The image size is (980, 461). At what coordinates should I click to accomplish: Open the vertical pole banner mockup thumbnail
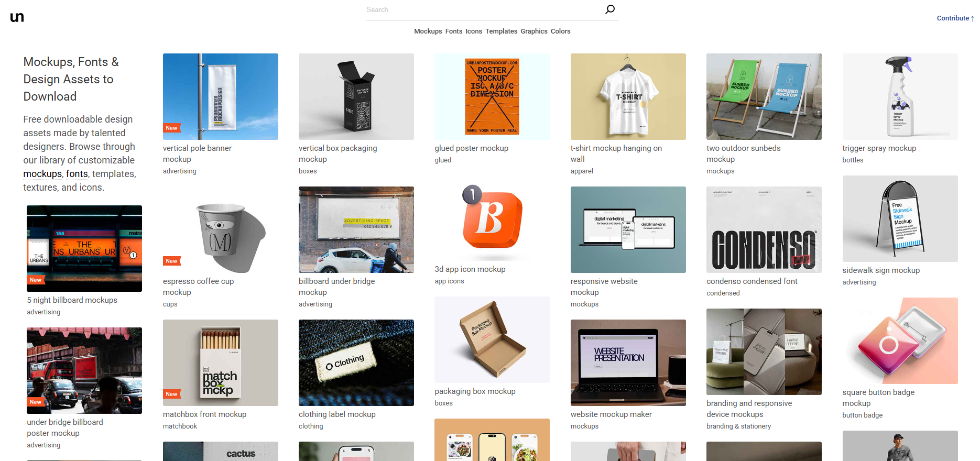(221, 96)
